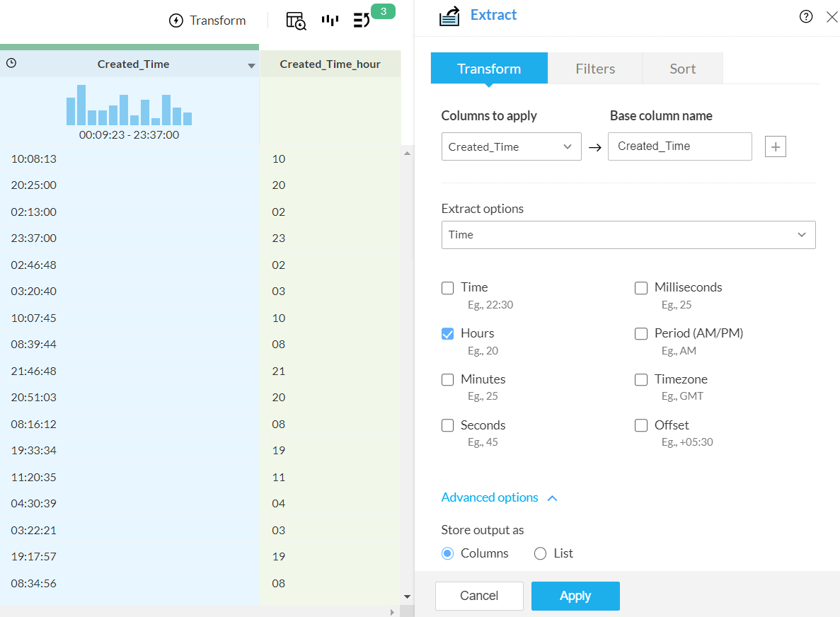840x617 pixels.
Task: Select the List radio button
Action: pos(540,553)
